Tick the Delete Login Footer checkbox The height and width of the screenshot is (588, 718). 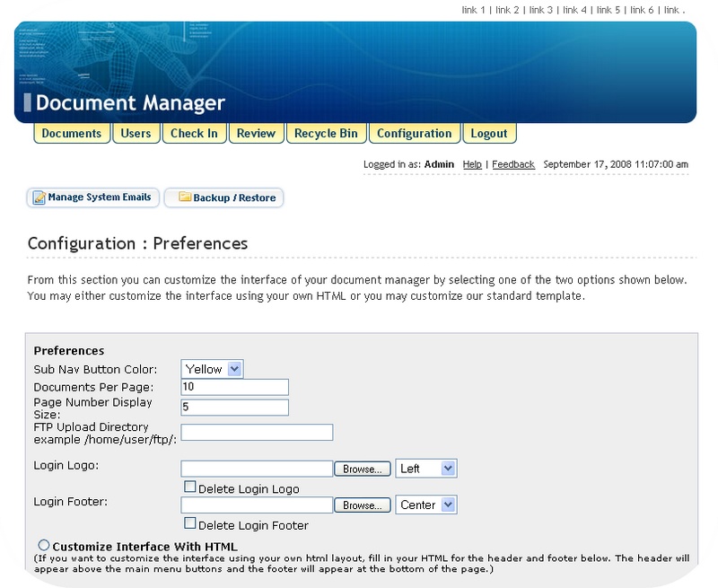[189, 523]
